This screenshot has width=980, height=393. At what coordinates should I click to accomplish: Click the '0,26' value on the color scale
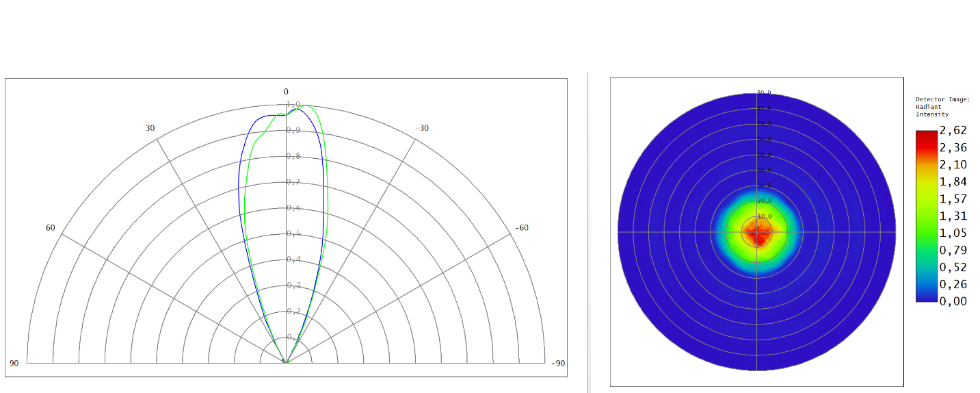click(953, 284)
